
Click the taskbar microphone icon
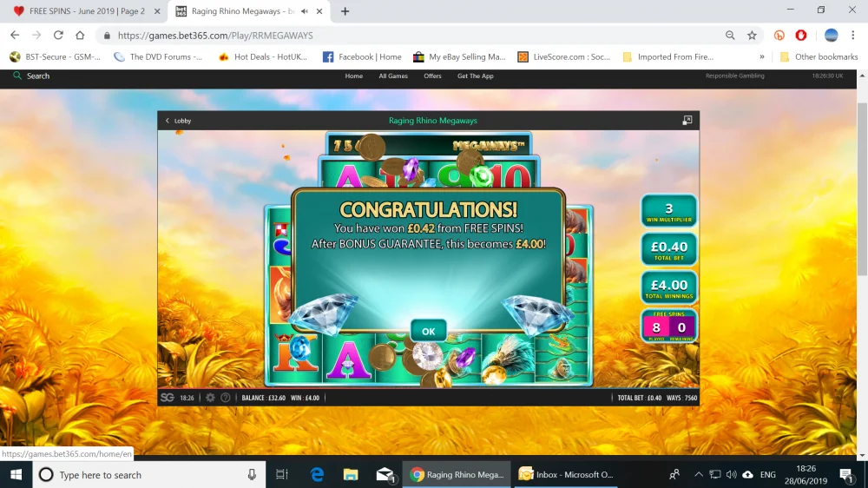(252, 475)
